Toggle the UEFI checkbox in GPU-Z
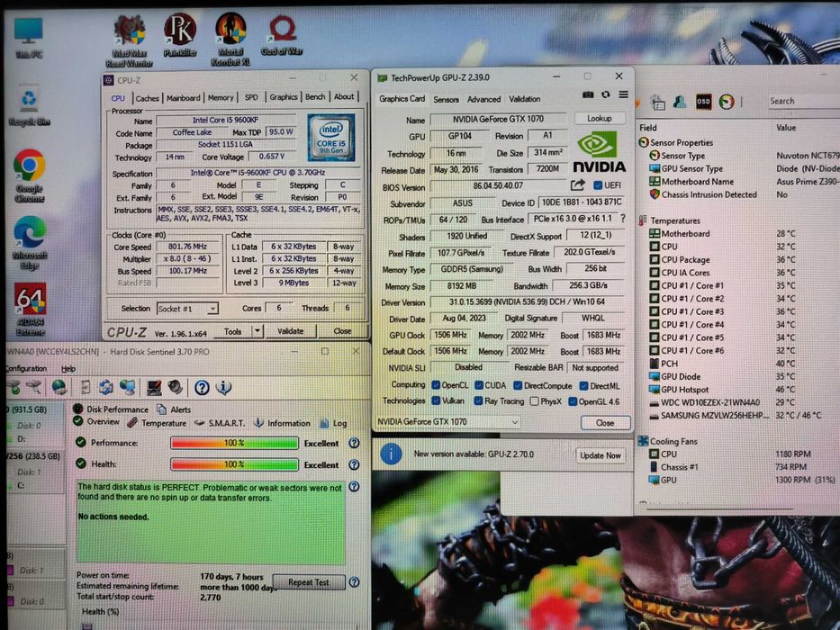The image size is (840, 630). pos(598,185)
